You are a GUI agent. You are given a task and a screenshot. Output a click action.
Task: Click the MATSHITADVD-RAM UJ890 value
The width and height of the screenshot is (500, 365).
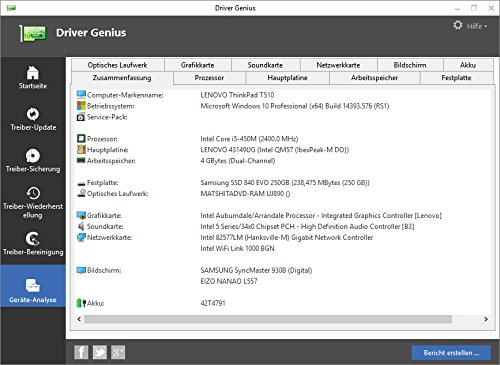(x=245, y=193)
